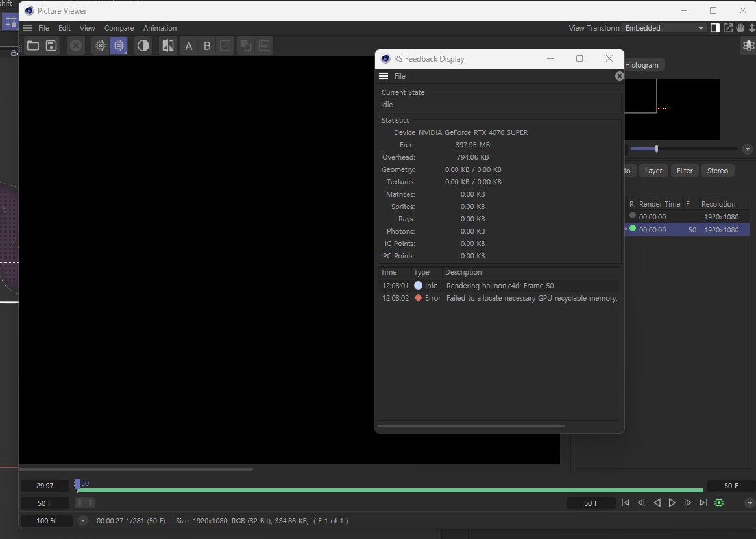Image resolution: width=756 pixels, height=539 pixels.
Task: Open File menu in RS Feedback Display
Action: click(x=400, y=76)
